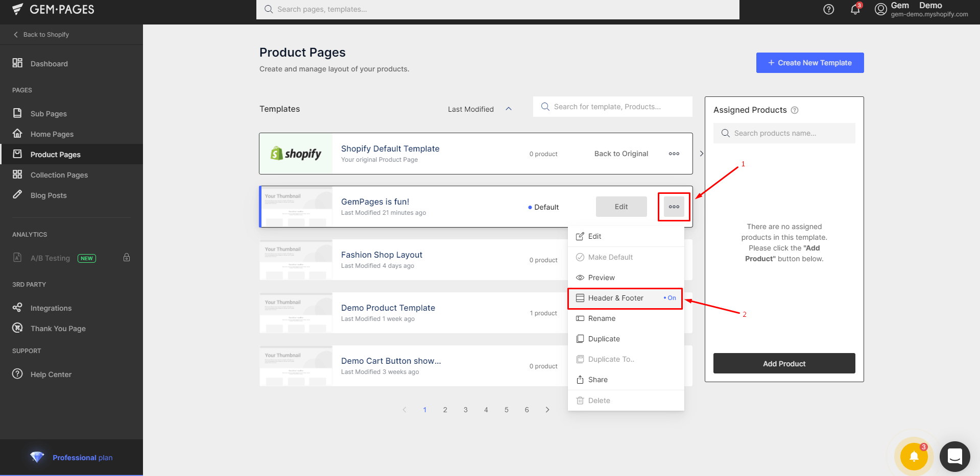
Task: Open the help question-mark icon in the top bar
Action: coord(828,9)
